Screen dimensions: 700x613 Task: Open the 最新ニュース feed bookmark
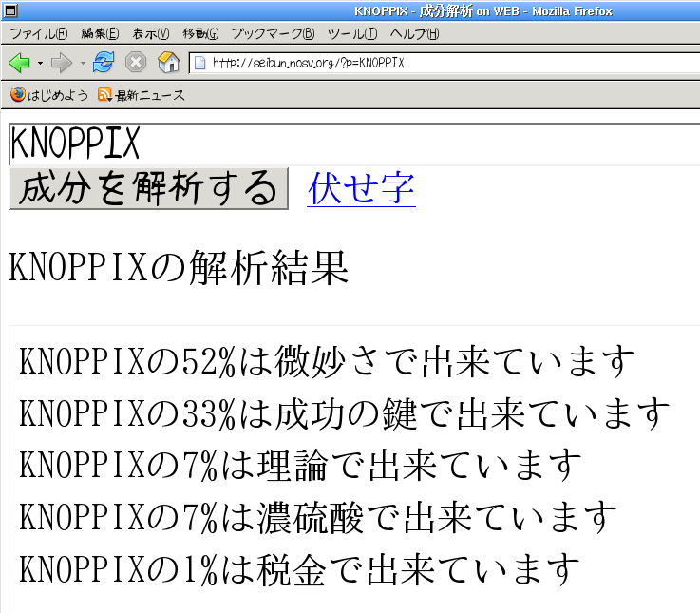click(142, 95)
